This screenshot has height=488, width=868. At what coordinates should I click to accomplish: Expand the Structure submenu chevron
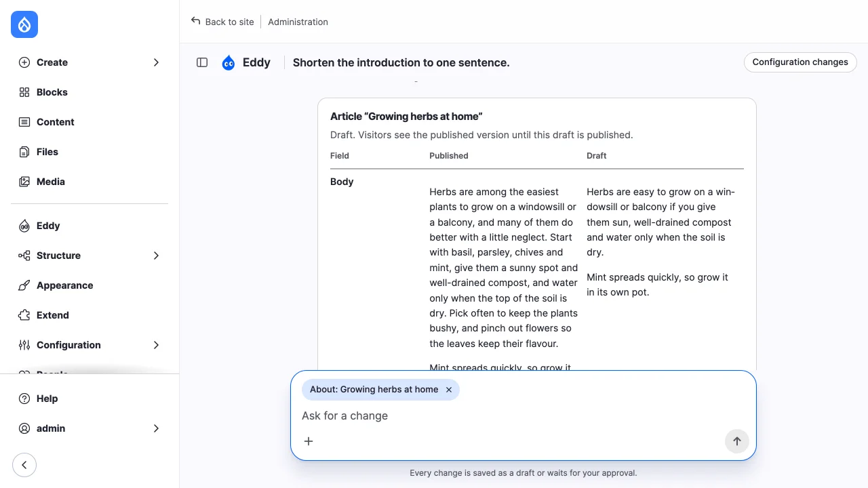tap(156, 256)
